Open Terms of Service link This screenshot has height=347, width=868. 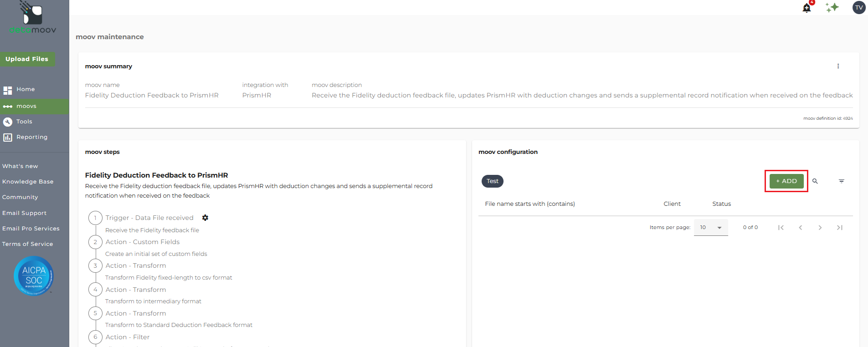pyautogui.click(x=27, y=244)
